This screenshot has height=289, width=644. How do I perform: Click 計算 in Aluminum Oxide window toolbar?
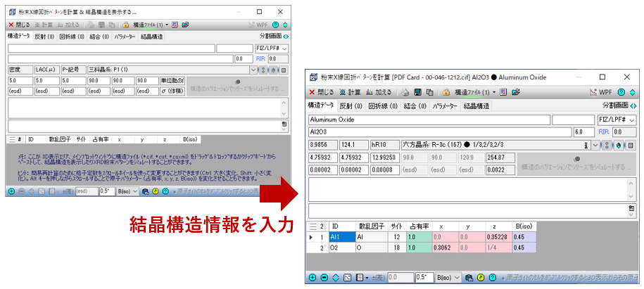(350, 92)
